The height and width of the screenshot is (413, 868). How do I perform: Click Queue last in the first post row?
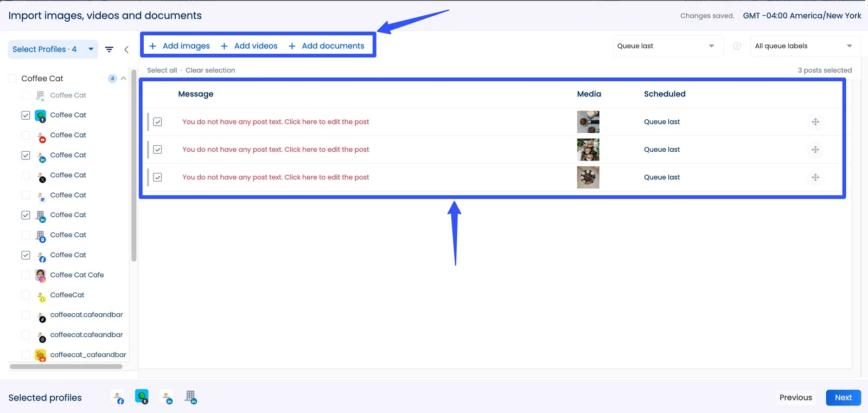662,122
